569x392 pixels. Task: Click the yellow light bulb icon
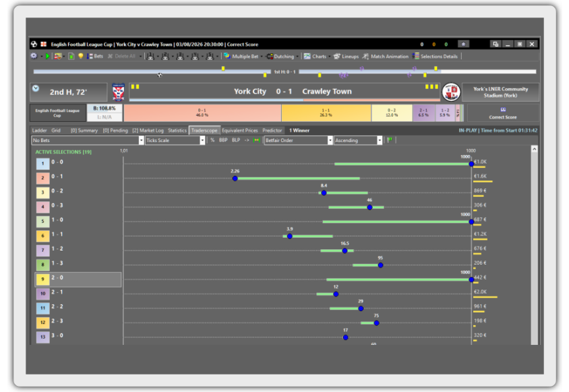pyautogui.click(x=80, y=56)
